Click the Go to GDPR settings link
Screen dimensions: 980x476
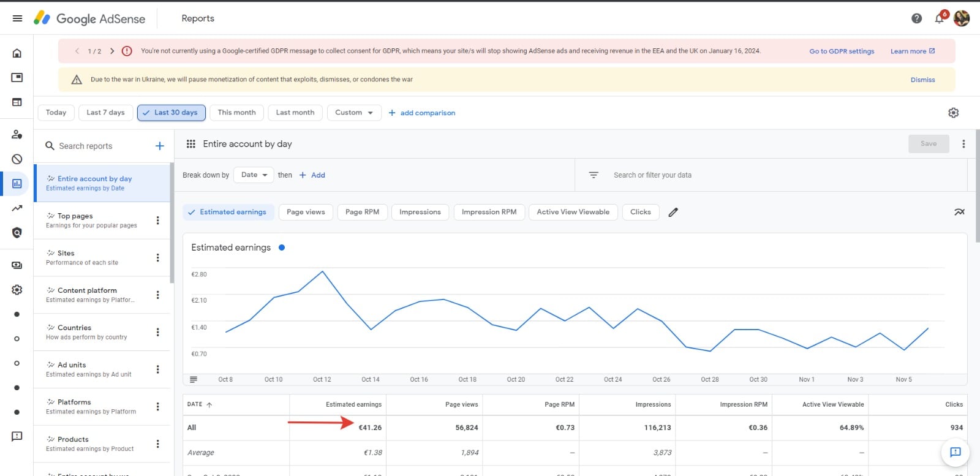click(x=842, y=51)
